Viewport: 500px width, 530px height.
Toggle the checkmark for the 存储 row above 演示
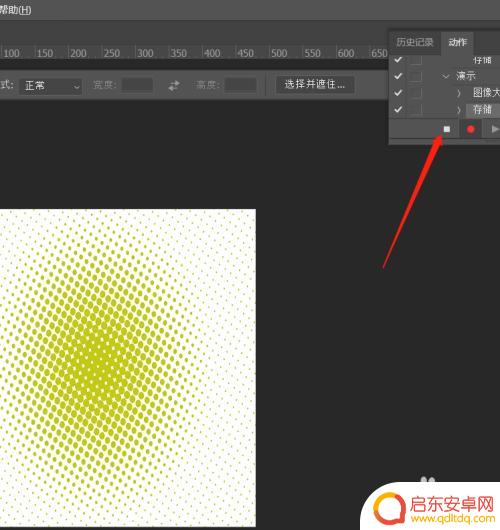pyautogui.click(x=398, y=60)
